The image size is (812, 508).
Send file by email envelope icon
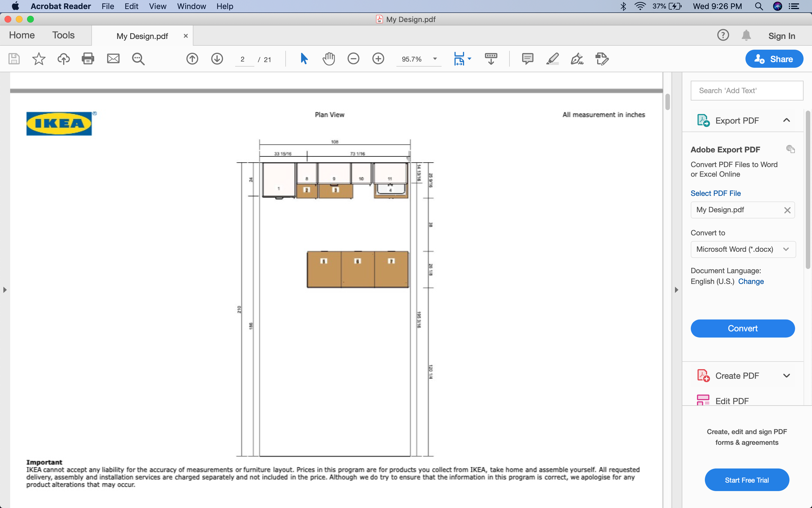click(x=113, y=59)
